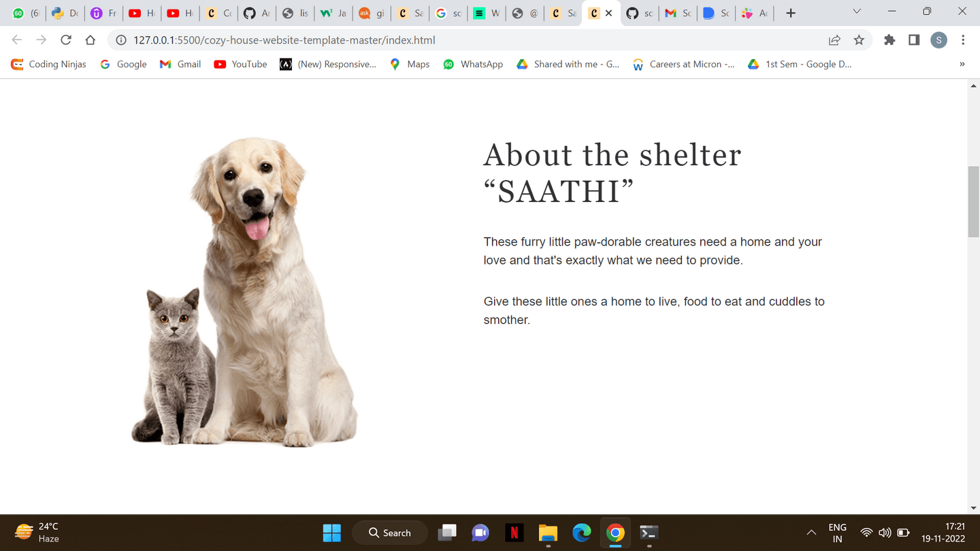Open the Gmail bookmark
Viewport: 980px width, 551px height.
tap(180, 64)
